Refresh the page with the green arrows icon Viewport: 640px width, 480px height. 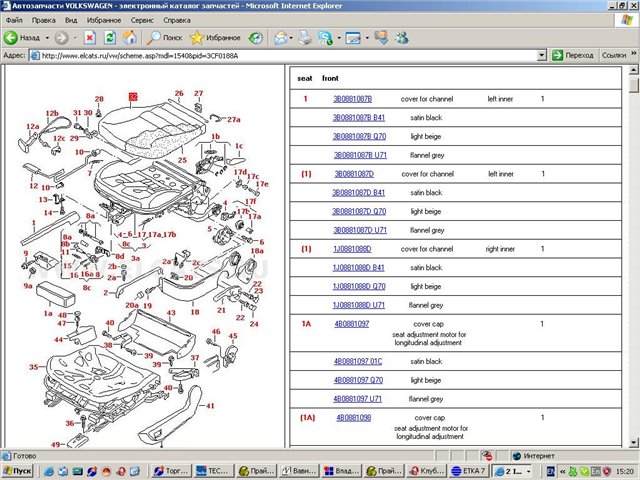point(110,38)
